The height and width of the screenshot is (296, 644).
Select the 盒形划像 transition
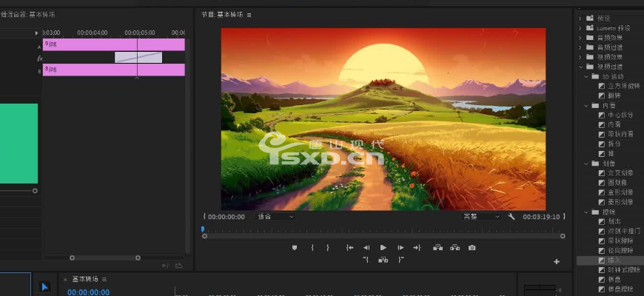pyautogui.click(x=620, y=192)
